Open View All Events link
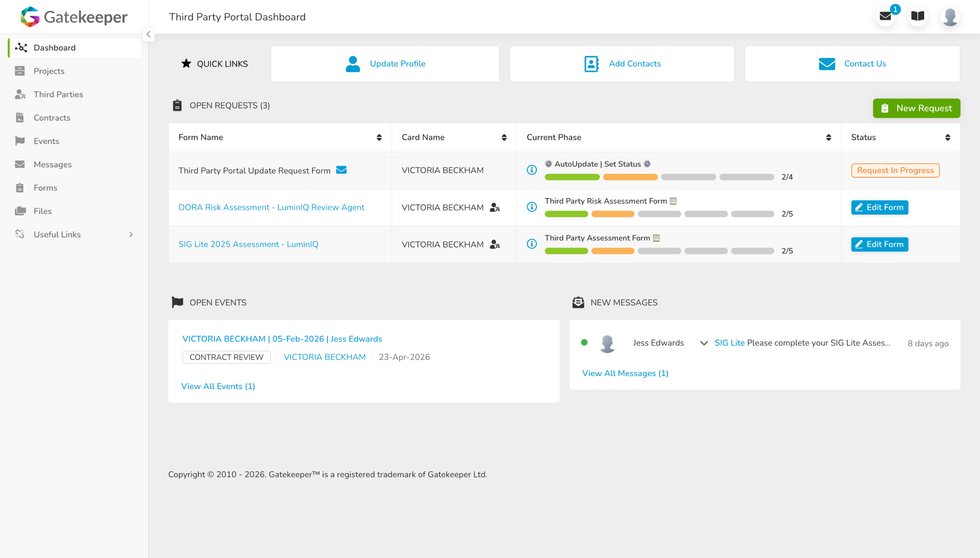The height and width of the screenshot is (558, 980). [x=217, y=386]
